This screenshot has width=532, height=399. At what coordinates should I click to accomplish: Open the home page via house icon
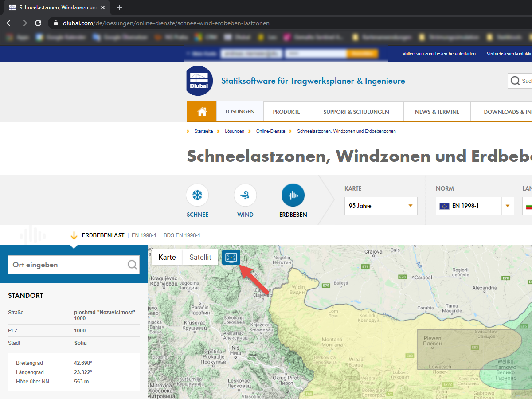coord(201,111)
